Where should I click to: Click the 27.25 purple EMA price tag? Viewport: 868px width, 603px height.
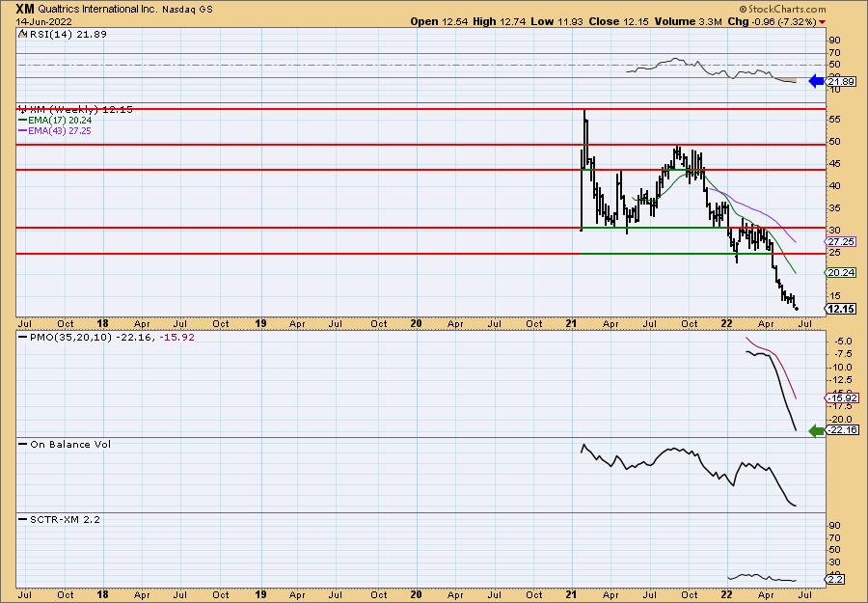(841, 242)
